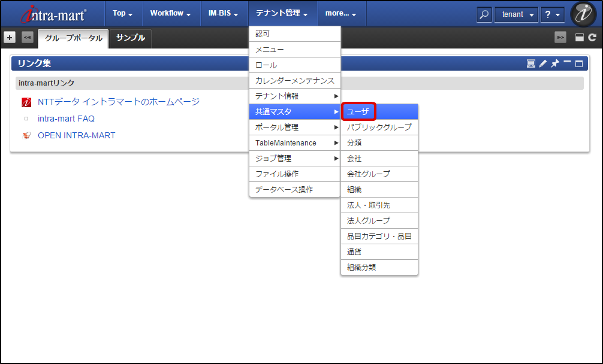Click the plus icon to add a tab
The height and width of the screenshot is (364, 603).
(x=10, y=37)
